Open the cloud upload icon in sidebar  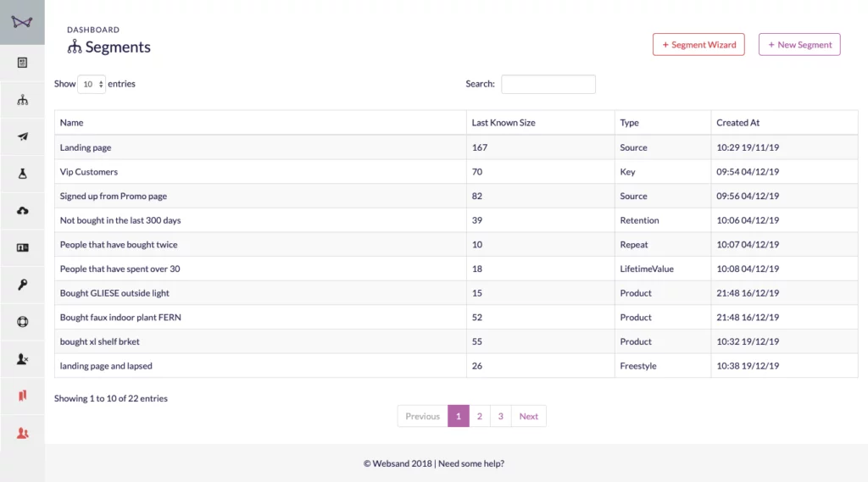pyautogui.click(x=22, y=211)
